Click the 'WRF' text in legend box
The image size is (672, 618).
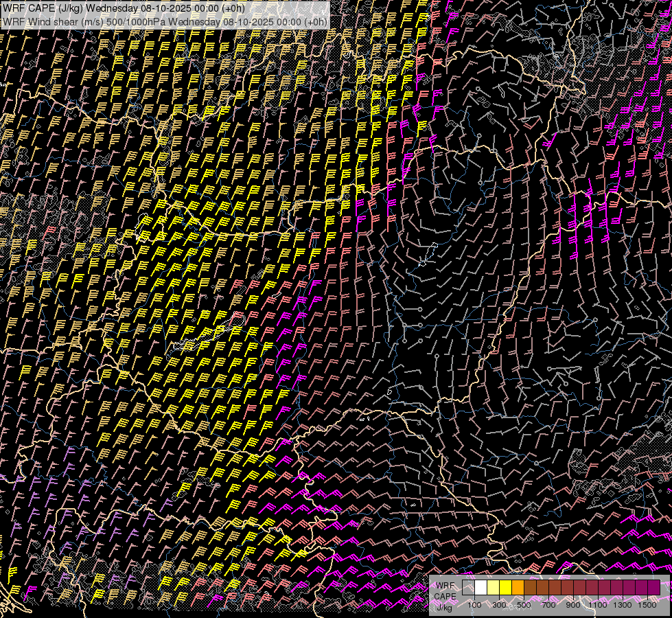[x=444, y=586]
